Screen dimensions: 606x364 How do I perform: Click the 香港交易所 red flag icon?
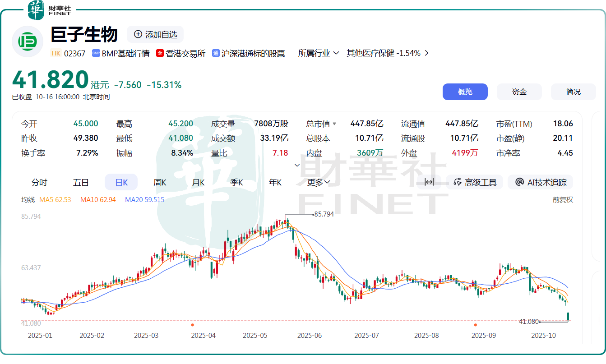click(x=160, y=53)
